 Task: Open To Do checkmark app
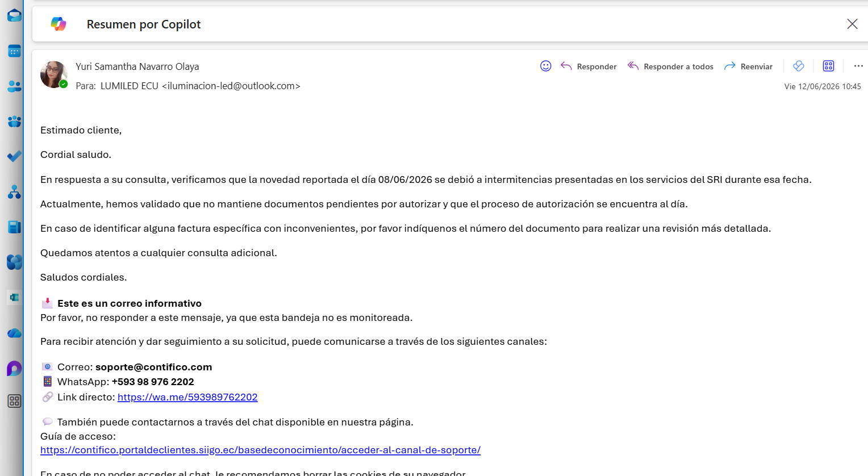pos(14,156)
